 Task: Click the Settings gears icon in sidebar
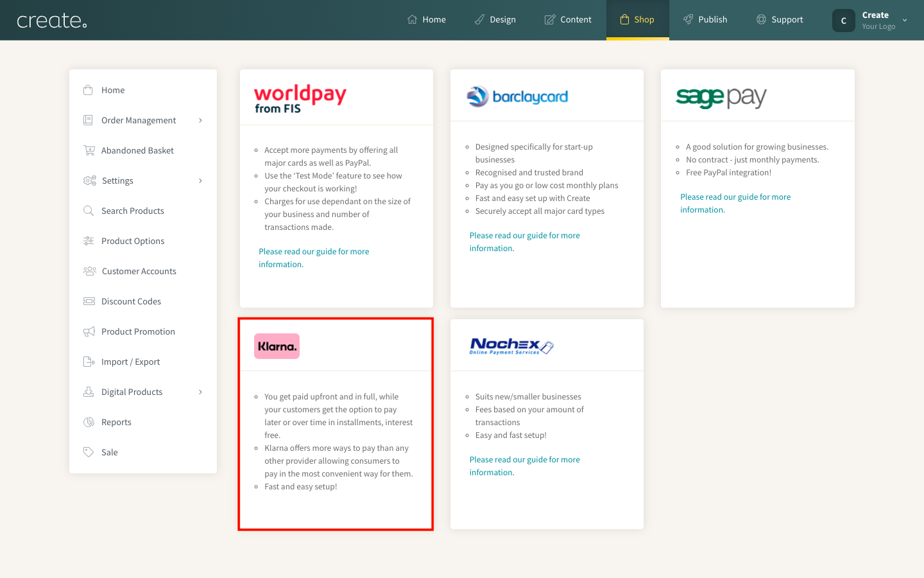(x=89, y=180)
